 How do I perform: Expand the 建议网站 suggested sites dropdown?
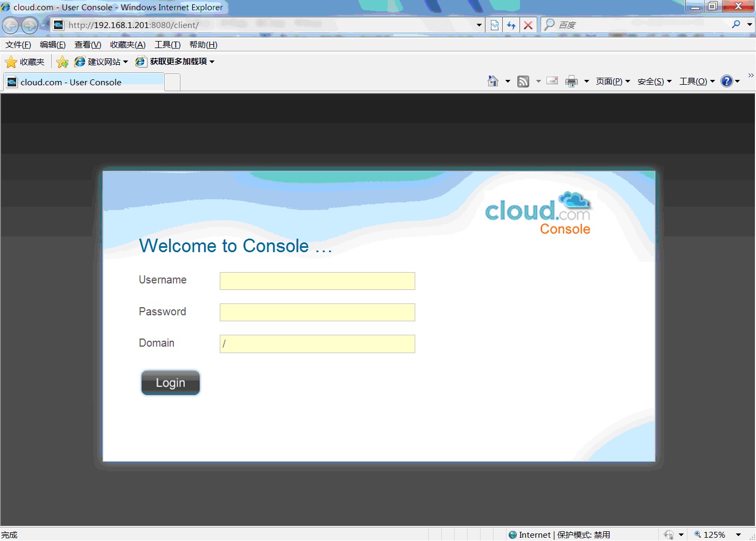point(125,62)
